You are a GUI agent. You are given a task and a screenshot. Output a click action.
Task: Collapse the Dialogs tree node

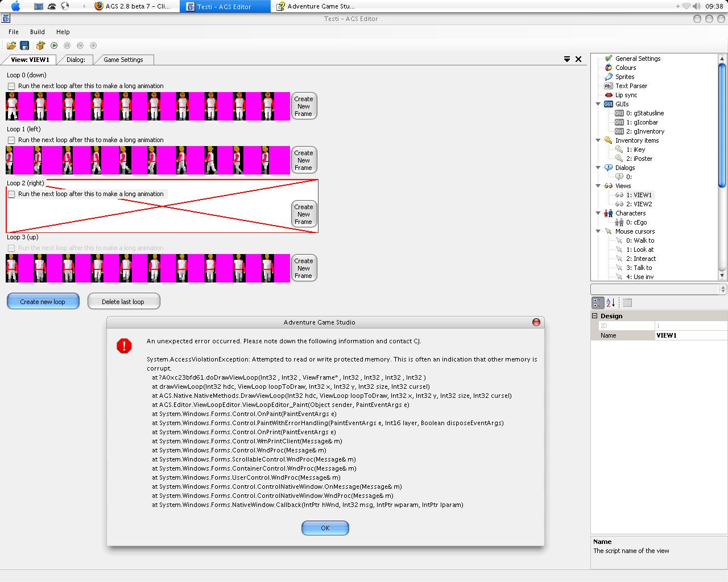coord(598,168)
